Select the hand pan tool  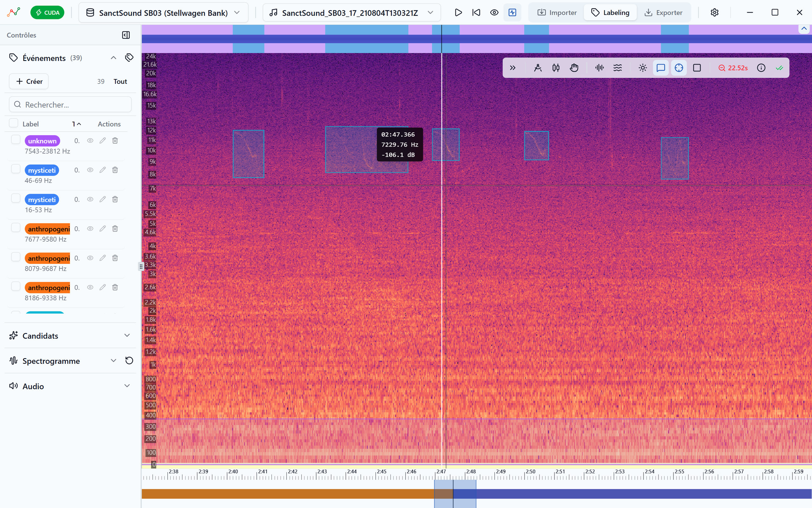574,68
